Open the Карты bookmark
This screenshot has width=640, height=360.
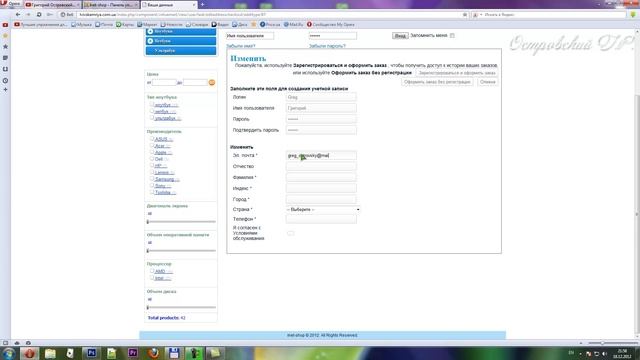(x=125, y=24)
